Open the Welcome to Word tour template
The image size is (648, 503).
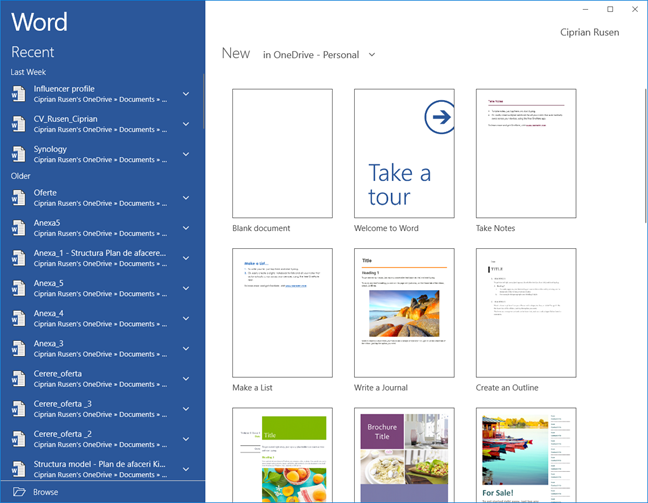click(x=404, y=153)
